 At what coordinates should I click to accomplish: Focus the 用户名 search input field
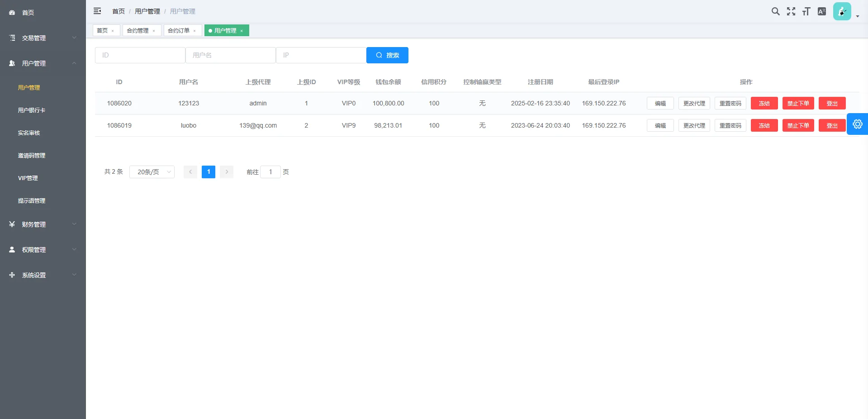[231, 55]
